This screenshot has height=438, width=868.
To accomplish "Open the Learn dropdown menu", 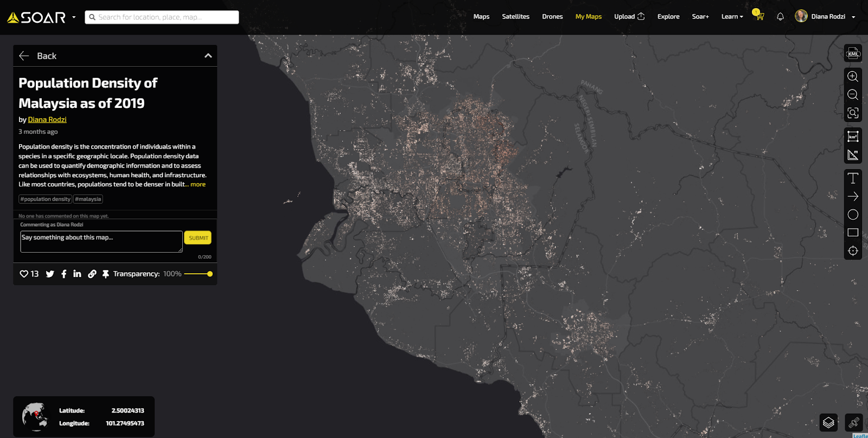I will [x=732, y=17].
